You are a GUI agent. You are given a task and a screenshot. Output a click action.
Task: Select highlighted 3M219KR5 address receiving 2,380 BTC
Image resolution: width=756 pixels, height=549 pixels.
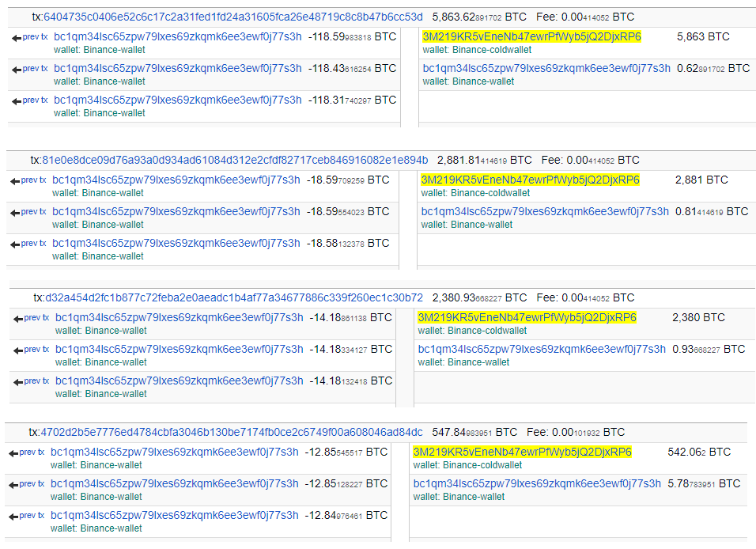pyautogui.click(x=527, y=318)
